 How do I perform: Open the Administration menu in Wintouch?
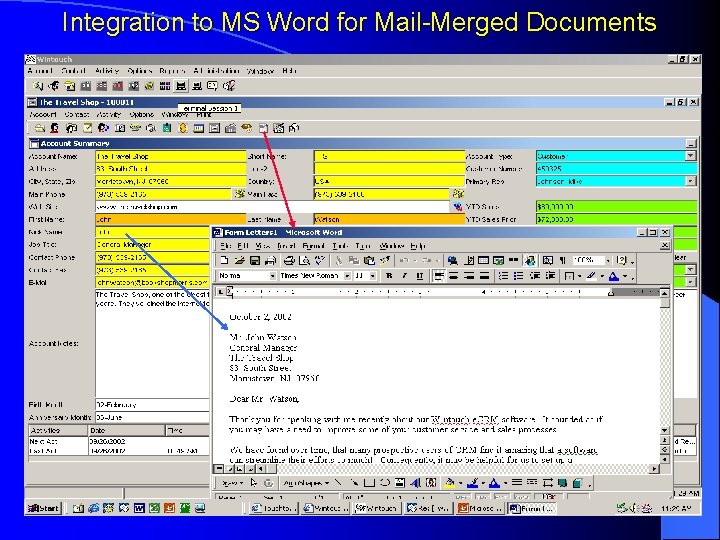(x=216, y=71)
